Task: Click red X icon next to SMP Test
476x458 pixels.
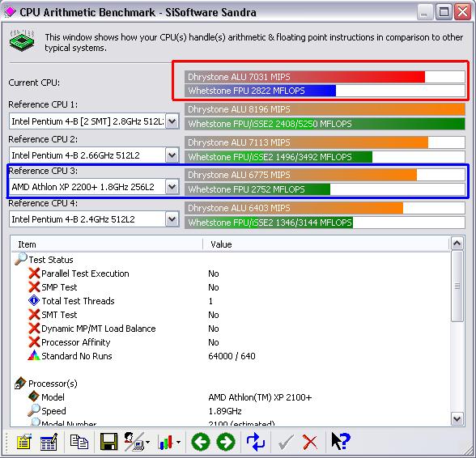Action: [x=34, y=286]
